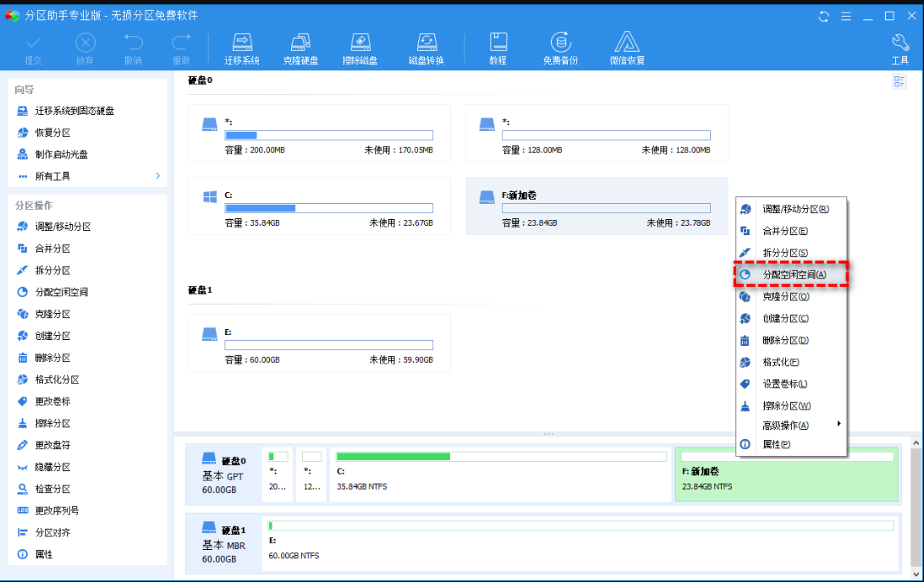
Task: Click the 迁移系统 toolbar icon
Action: click(x=242, y=48)
